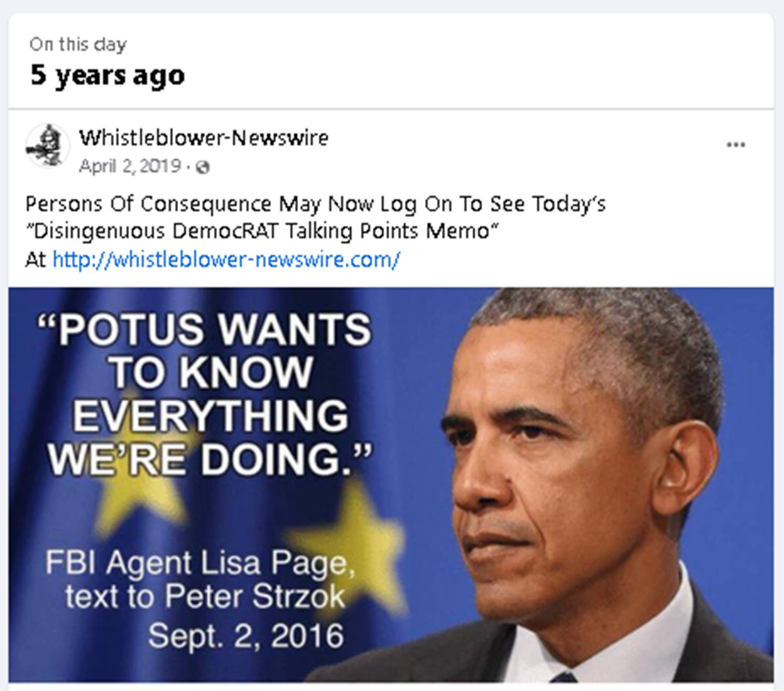Click the "FBI Agent Lisa Page" caption
This screenshot has width=784, height=691.
200,563
